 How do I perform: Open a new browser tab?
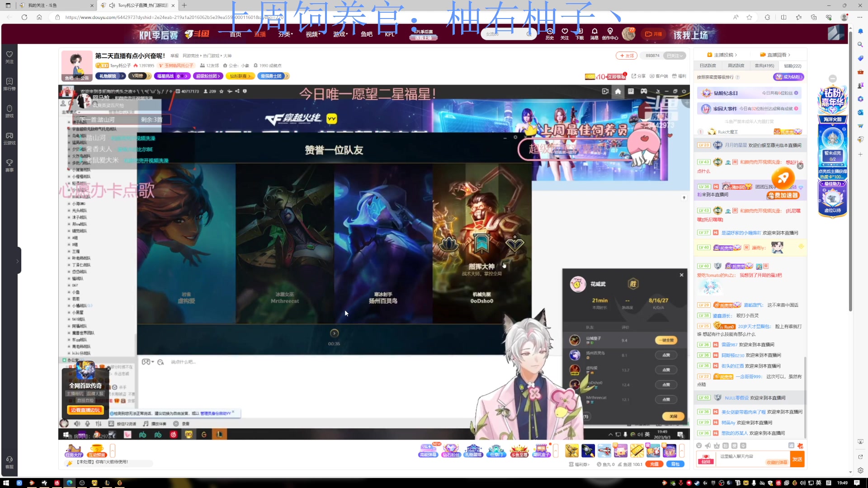[x=184, y=5]
